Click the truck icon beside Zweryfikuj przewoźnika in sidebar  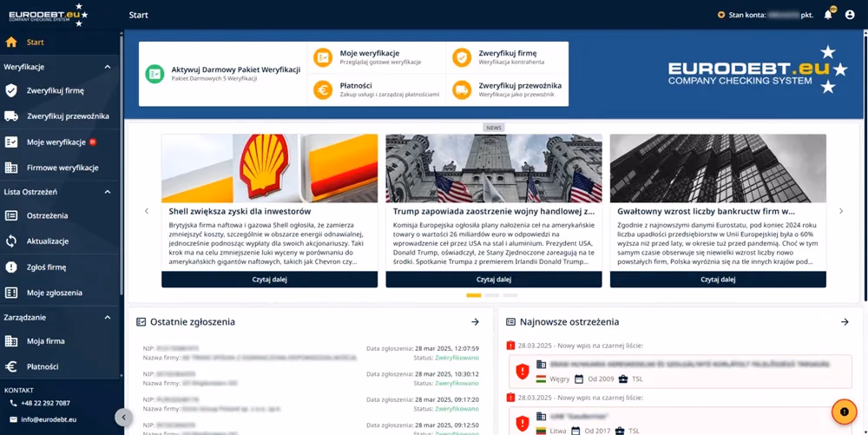tap(11, 116)
